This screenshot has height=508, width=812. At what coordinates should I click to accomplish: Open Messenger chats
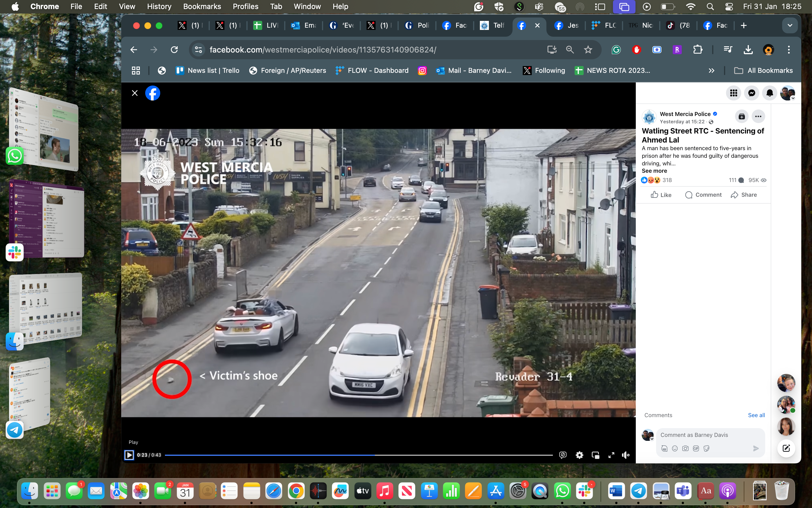tap(752, 93)
